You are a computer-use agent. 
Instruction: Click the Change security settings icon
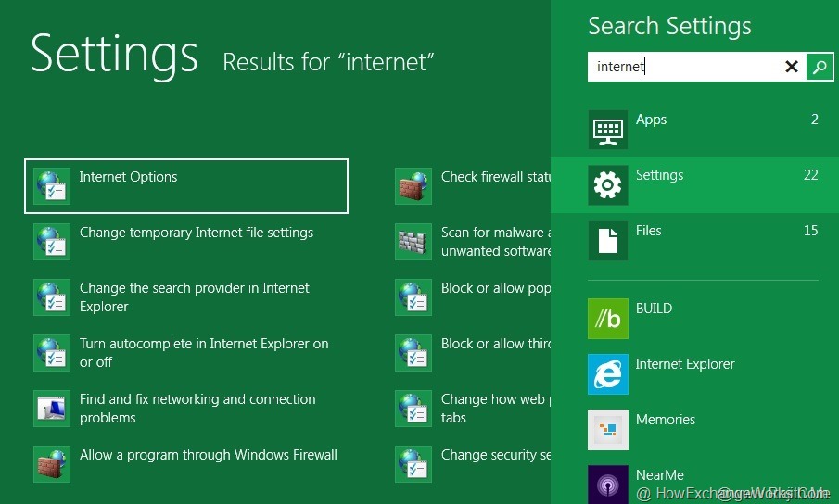413,464
